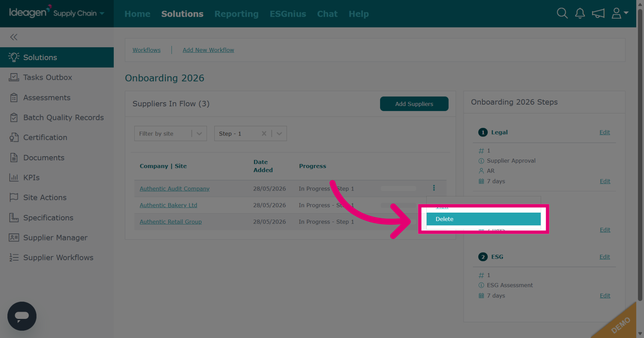Click the Certification icon
This screenshot has width=644, height=338.
tap(14, 137)
